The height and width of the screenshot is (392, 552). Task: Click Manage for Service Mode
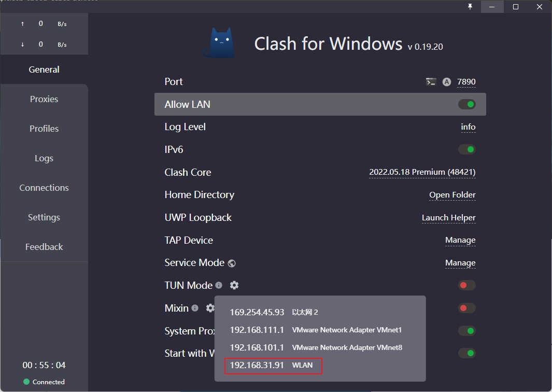coord(460,263)
